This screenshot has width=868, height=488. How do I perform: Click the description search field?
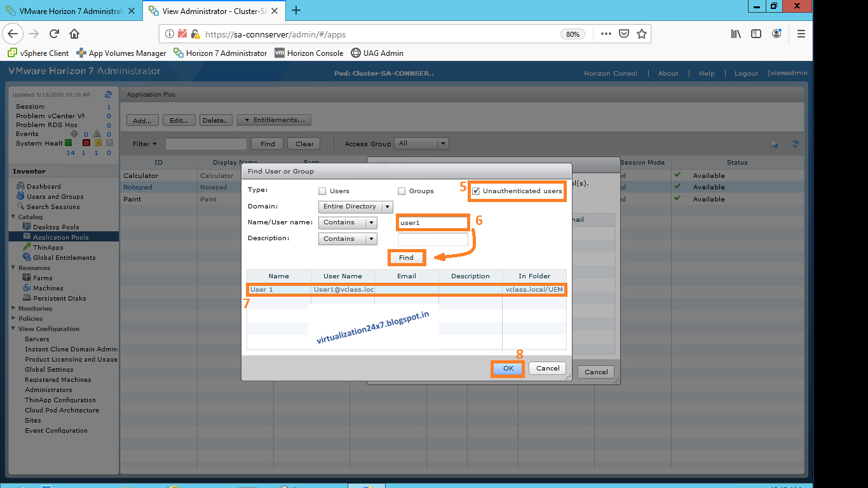click(x=433, y=239)
